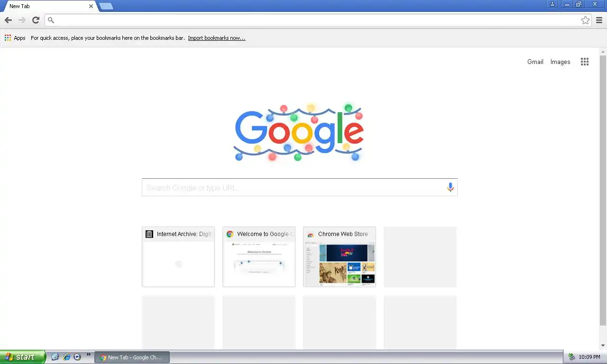Start voice search with the microphone icon
The width and height of the screenshot is (607, 364).
point(451,187)
